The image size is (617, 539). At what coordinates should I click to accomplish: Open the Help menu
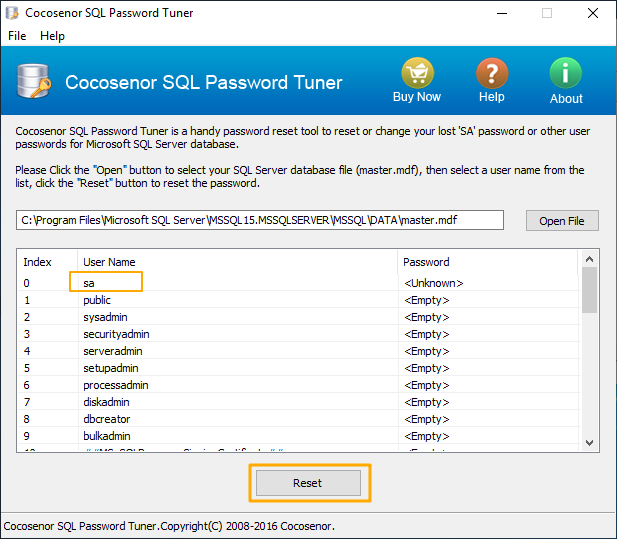coord(52,36)
